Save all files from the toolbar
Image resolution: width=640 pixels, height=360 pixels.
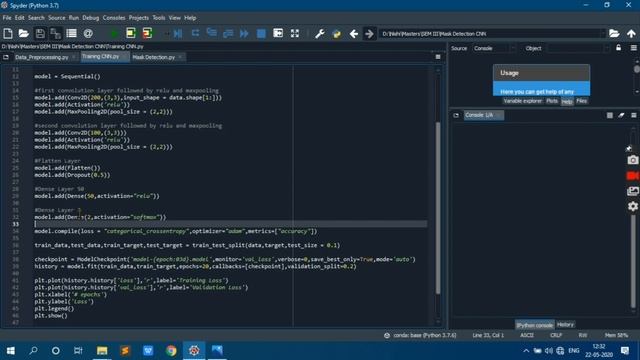pyautogui.click(x=56, y=33)
